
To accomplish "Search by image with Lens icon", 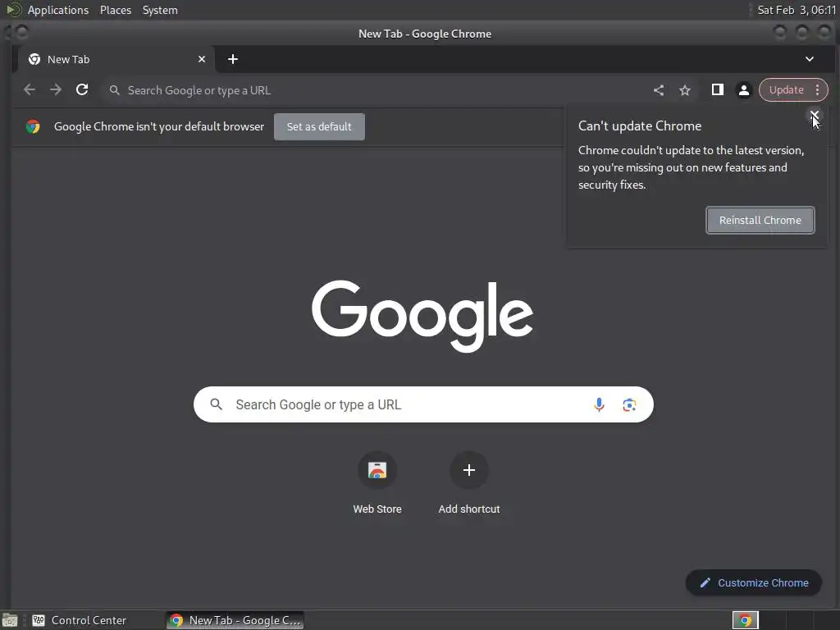I will (629, 404).
